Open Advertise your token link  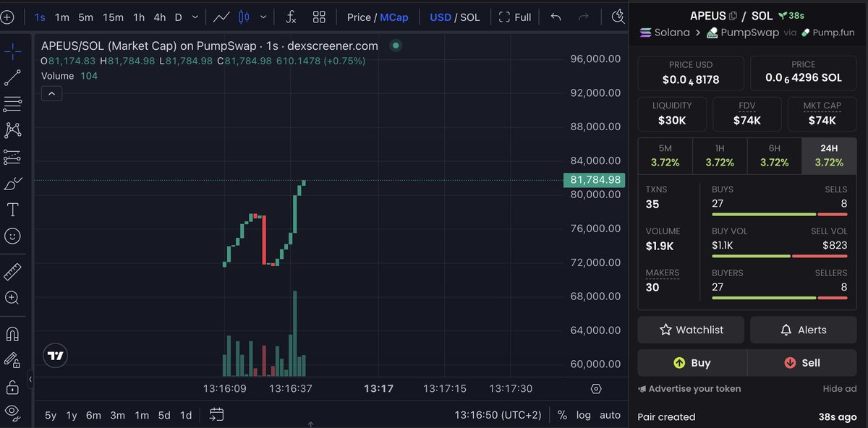689,389
